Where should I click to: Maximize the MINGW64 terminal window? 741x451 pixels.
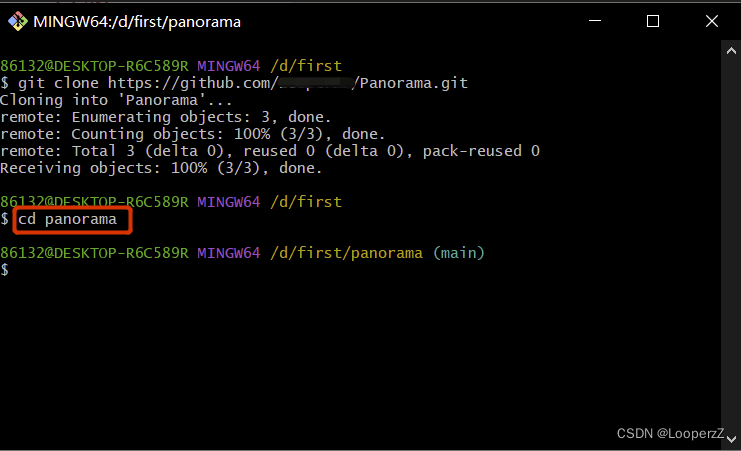click(653, 21)
